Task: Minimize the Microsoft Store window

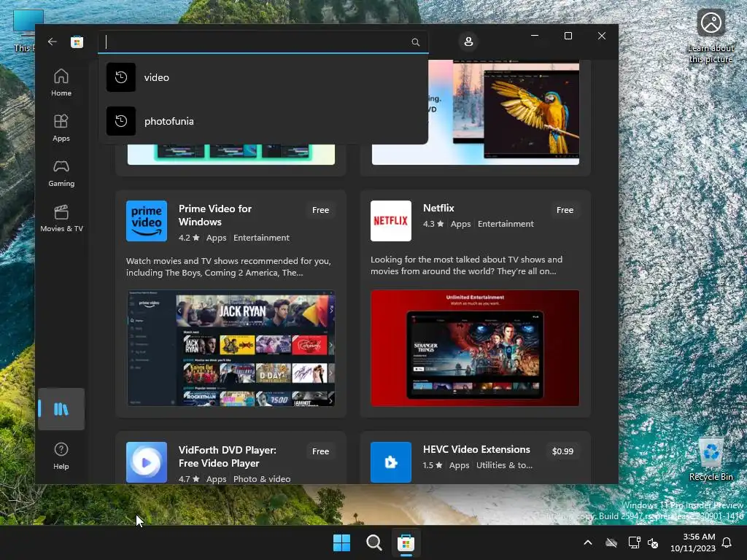Action: click(535, 36)
